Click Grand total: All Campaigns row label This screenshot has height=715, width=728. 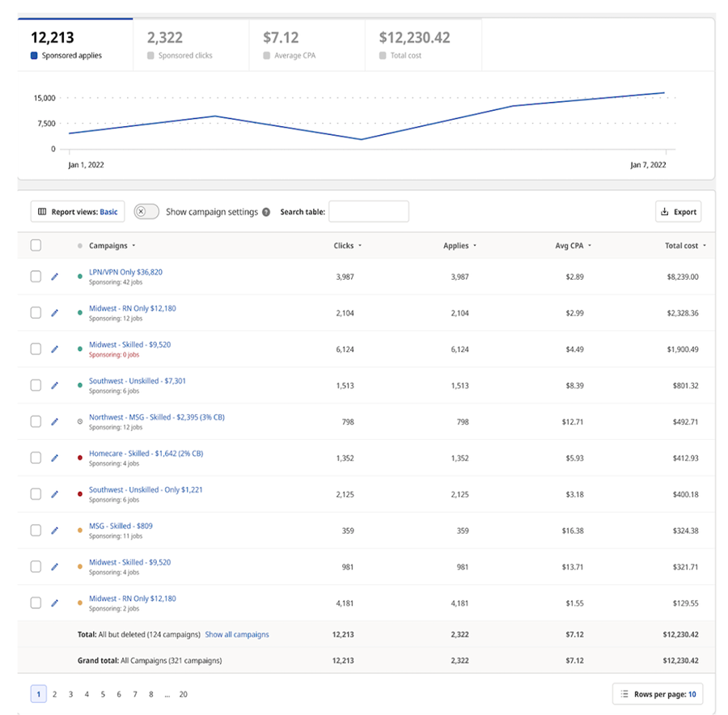(x=150, y=660)
